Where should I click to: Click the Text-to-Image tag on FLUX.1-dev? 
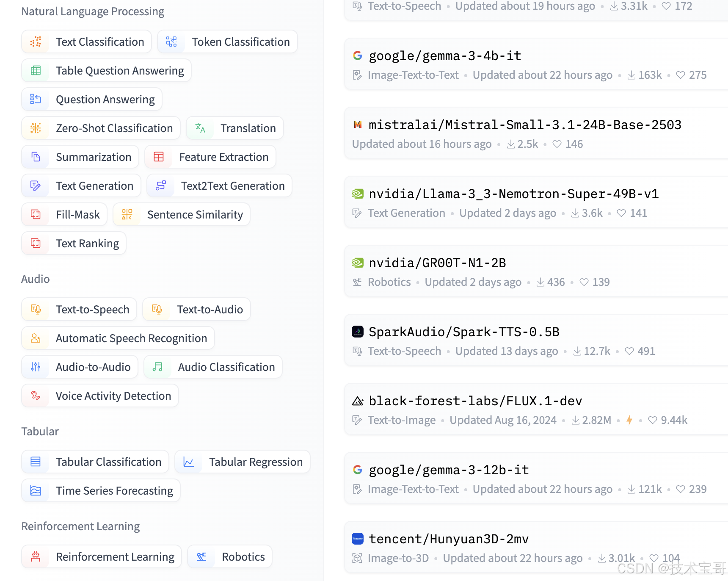pyautogui.click(x=402, y=420)
